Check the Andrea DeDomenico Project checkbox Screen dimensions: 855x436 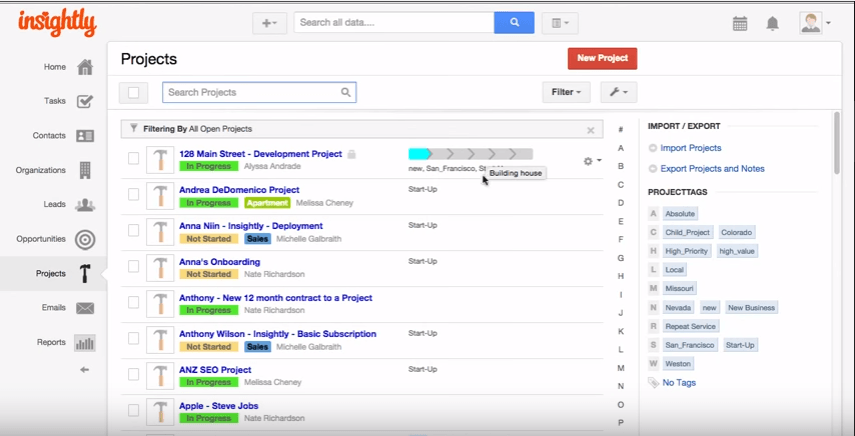pyautogui.click(x=134, y=195)
